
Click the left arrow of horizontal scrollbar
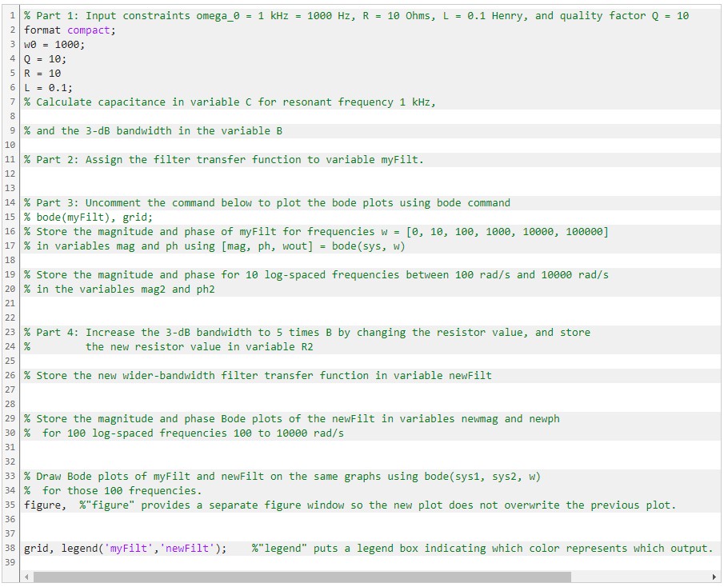click(25, 575)
